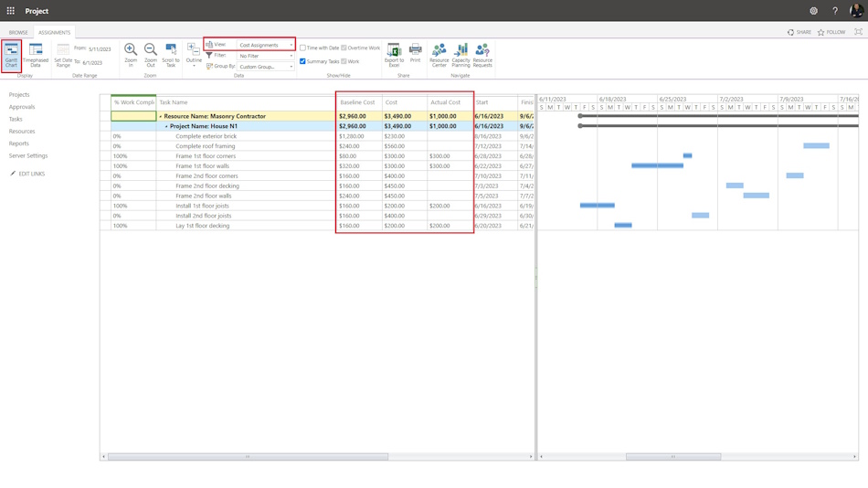The image size is (868, 488).
Task: Click Gantt bar for Complete roof framing
Action: click(x=816, y=145)
